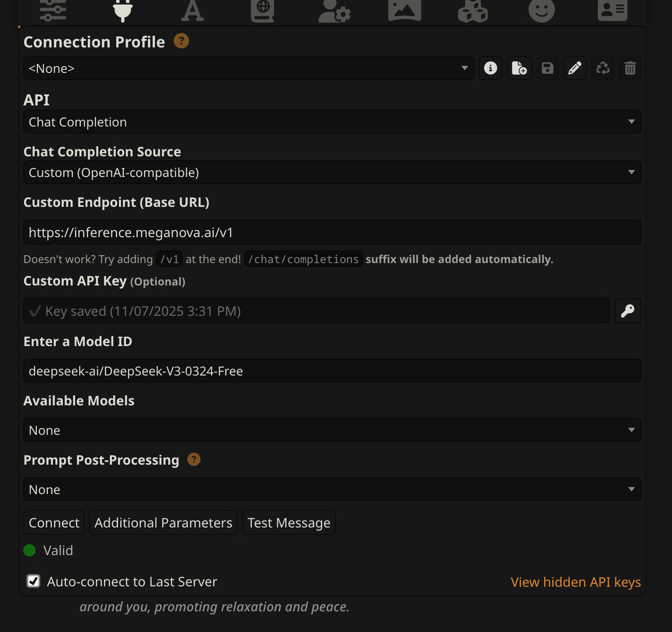Image resolution: width=672 pixels, height=632 pixels.
Task: Open Character Management ID card icon
Action: 612,11
